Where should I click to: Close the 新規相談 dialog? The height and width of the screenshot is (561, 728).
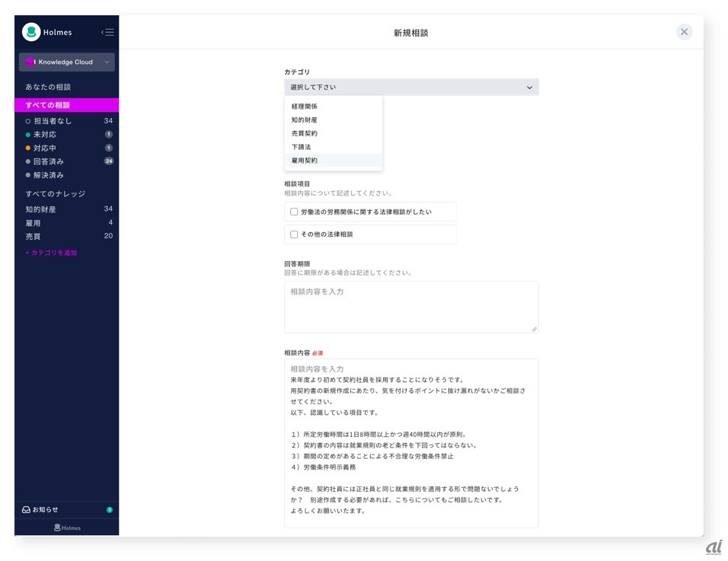click(684, 32)
